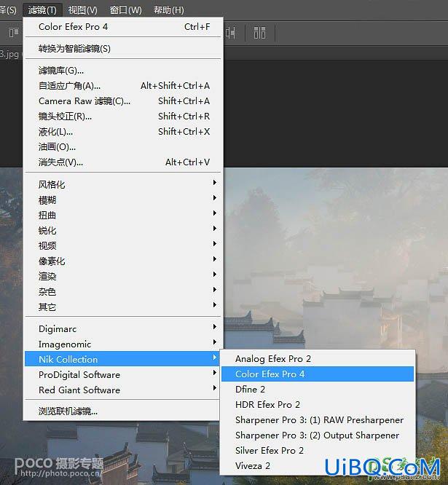Open the 窗口(W) menu
Image resolution: width=448 pixels, height=485 pixels.
coord(125,10)
